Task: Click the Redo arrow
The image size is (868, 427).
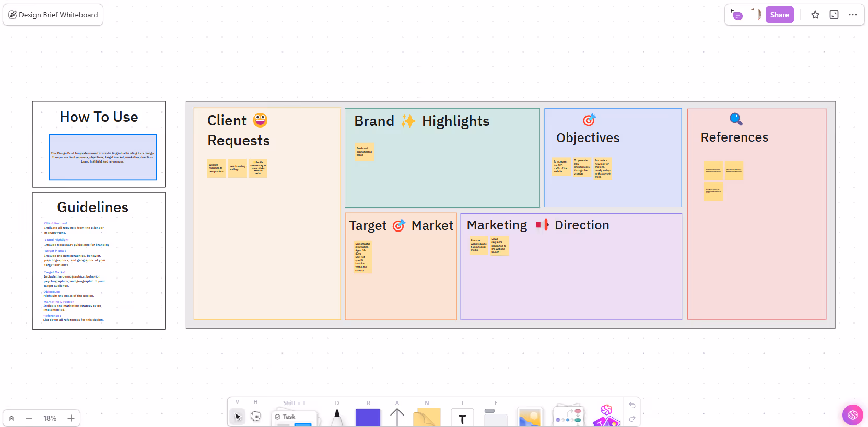Action: [632, 419]
